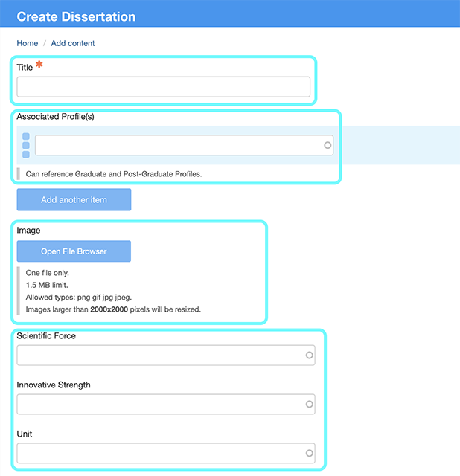Viewport: 460px width, 476px height.
Task: Open the Home breadcrumb link
Action: [28, 43]
